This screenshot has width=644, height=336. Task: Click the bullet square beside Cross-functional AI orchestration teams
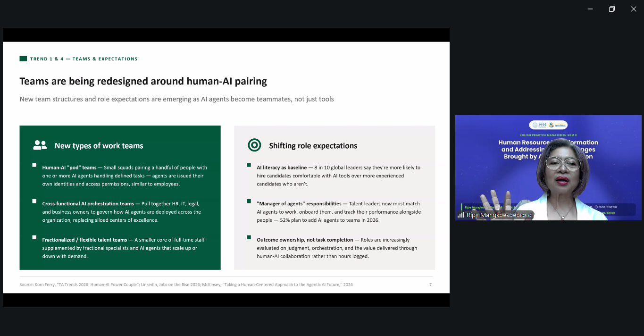34,201
